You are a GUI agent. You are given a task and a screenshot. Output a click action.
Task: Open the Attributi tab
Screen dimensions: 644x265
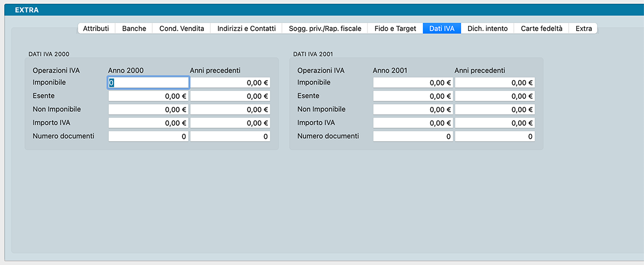[96, 28]
